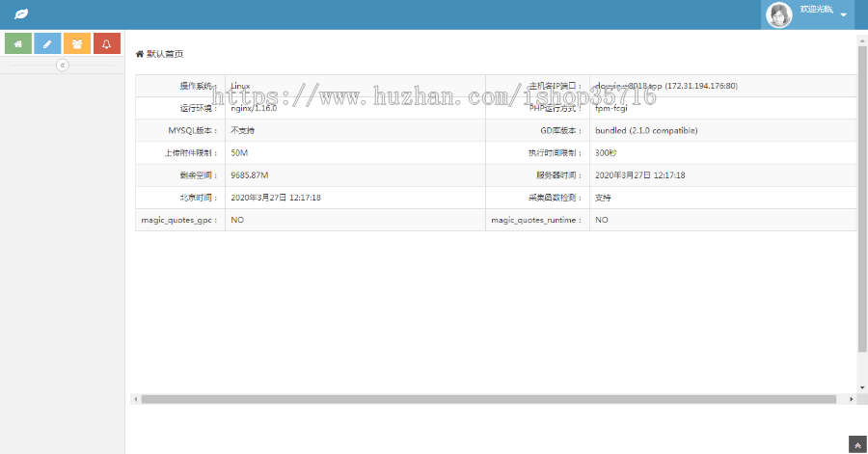Select the 300秒 value
Image resolution: width=868 pixels, height=454 pixels.
click(x=607, y=152)
